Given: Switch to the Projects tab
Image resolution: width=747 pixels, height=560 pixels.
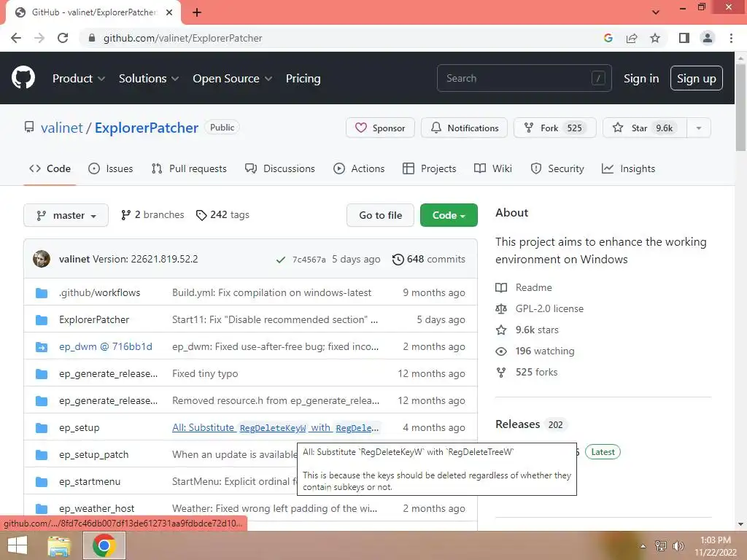Looking at the screenshot, I should tap(429, 168).
